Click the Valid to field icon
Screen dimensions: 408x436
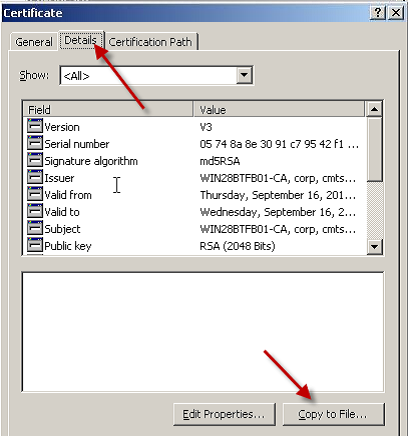click(35, 212)
